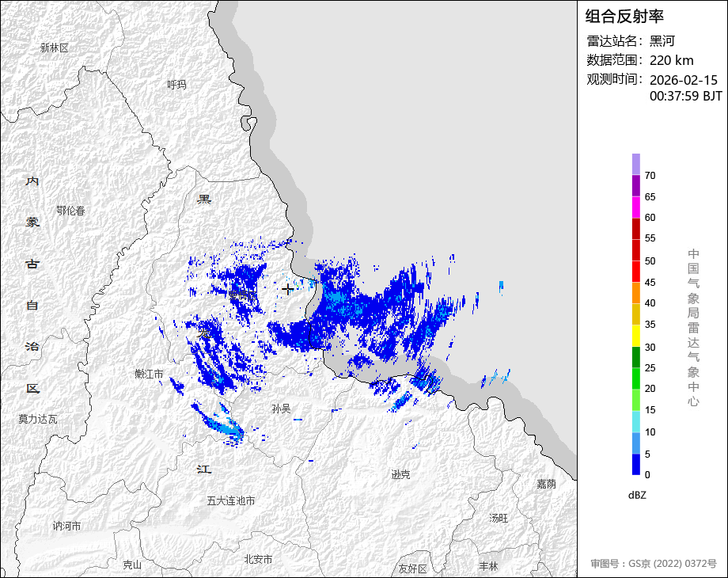Click the map label 新林区
Viewport: 728px width, 578px height.
(x=55, y=48)
